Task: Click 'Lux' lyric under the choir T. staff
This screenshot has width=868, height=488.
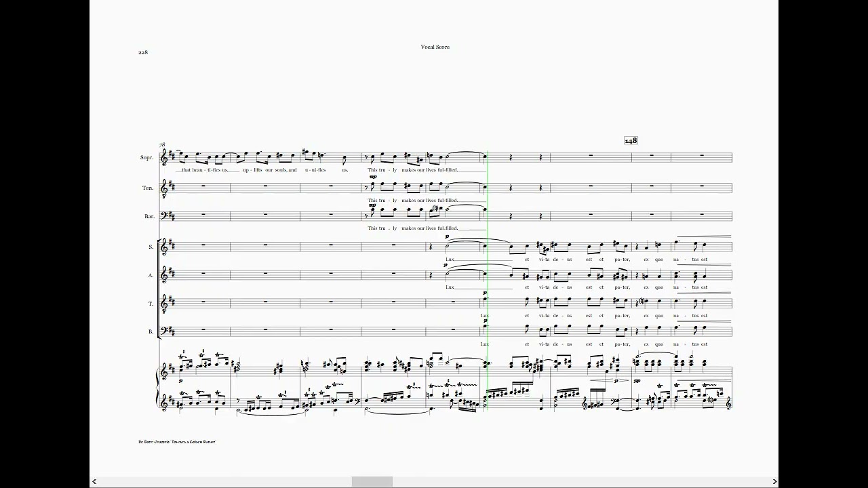Action: point(484,316)
